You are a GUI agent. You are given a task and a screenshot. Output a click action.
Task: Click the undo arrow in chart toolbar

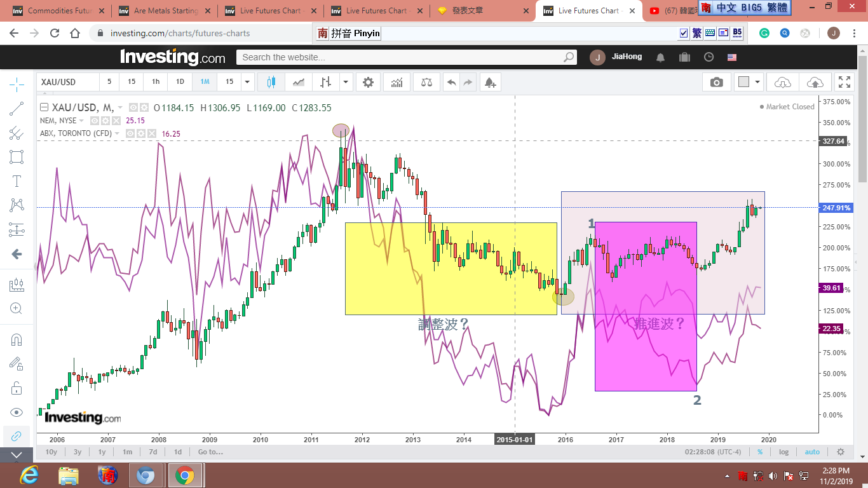point(451,82)
